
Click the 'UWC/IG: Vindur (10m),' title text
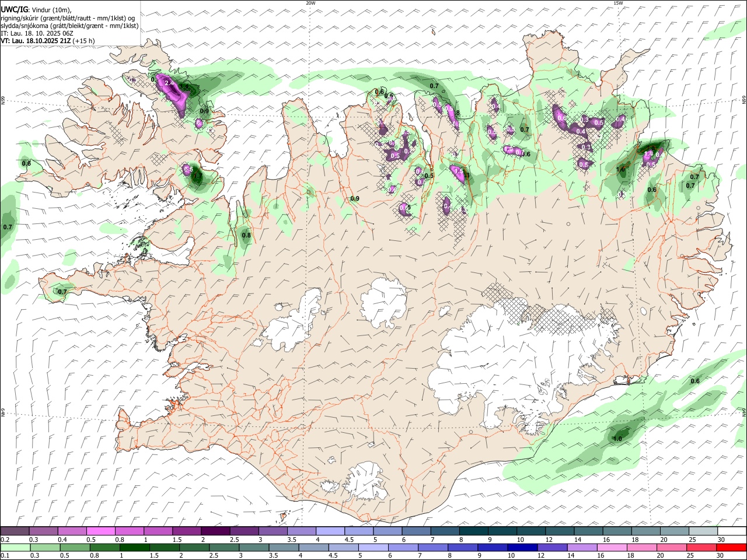click(36, 9)
